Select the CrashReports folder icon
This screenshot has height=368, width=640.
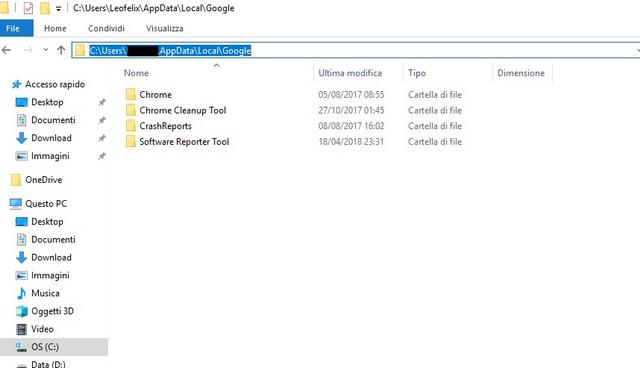(131, 126)
